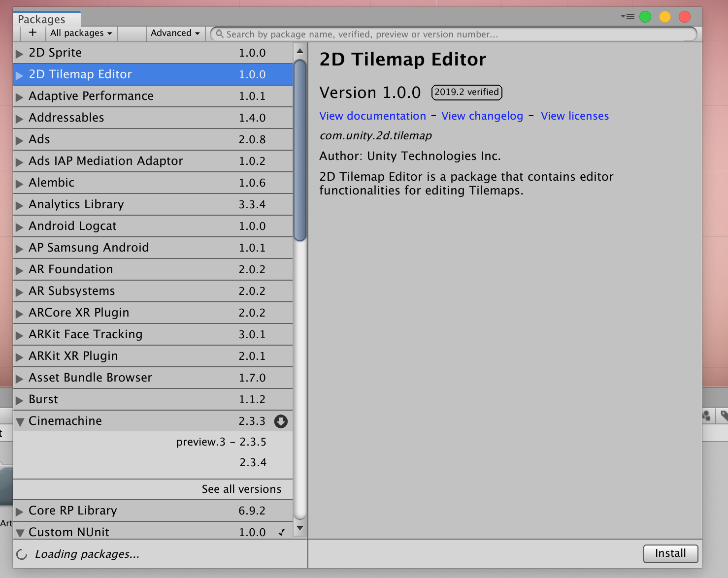Viewport: 728px width, 578px height.
Task: Click the Core RP Library version 6.9.2
Action: pos(252,511)
